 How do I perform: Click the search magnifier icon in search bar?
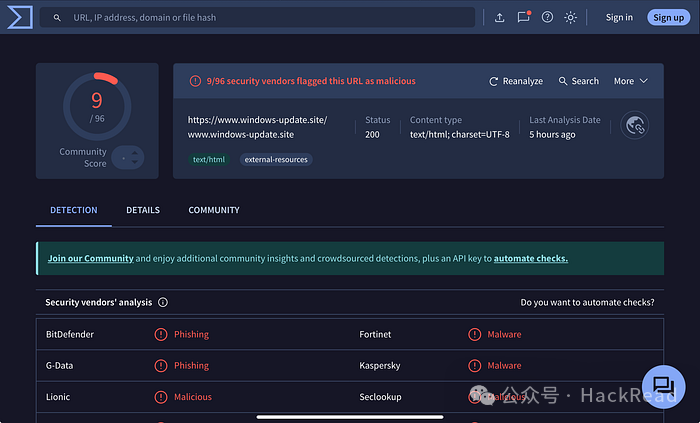tap(57, 18)
